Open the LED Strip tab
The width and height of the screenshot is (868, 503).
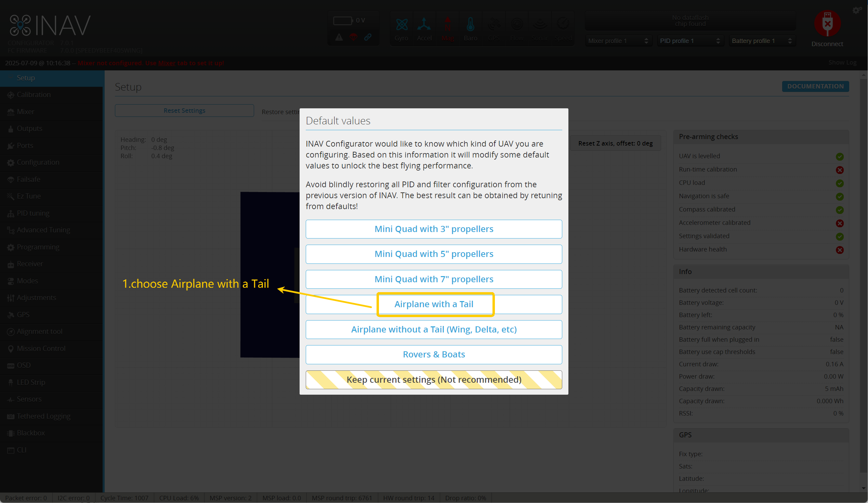[x=52, y=382]
